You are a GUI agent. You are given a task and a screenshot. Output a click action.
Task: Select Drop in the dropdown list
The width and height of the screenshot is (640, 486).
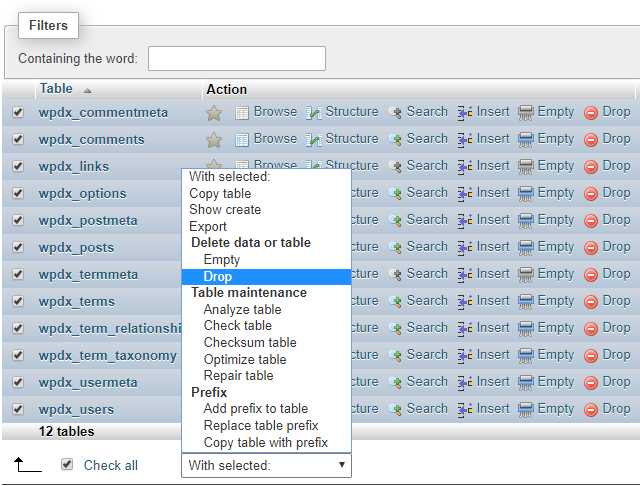pyautogui.click(x=217, y=276)
